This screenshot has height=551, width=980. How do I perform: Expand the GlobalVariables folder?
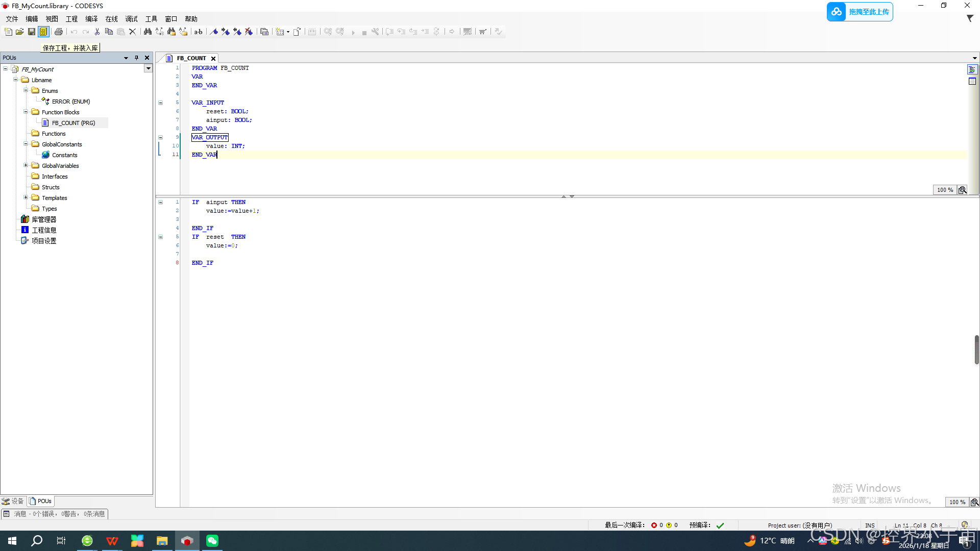click(26, 165)
